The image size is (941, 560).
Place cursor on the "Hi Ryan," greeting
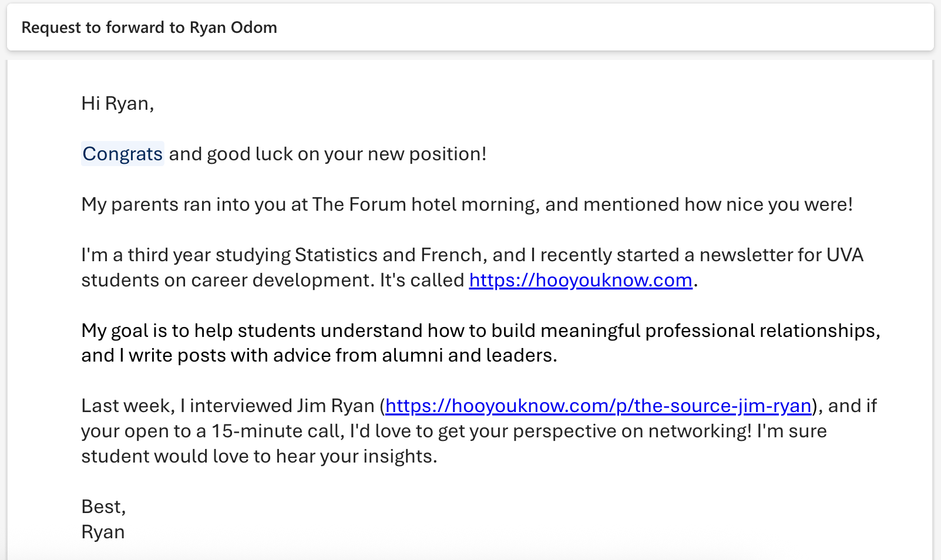click(117, 103)
